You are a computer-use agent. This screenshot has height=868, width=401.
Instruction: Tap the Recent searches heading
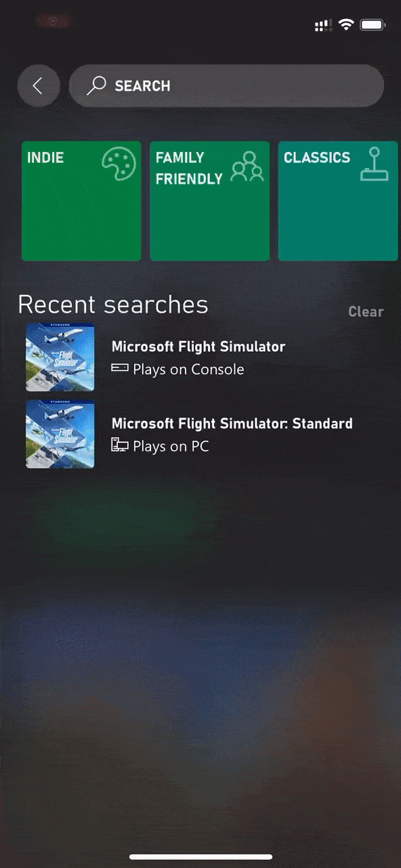[113, 304]
